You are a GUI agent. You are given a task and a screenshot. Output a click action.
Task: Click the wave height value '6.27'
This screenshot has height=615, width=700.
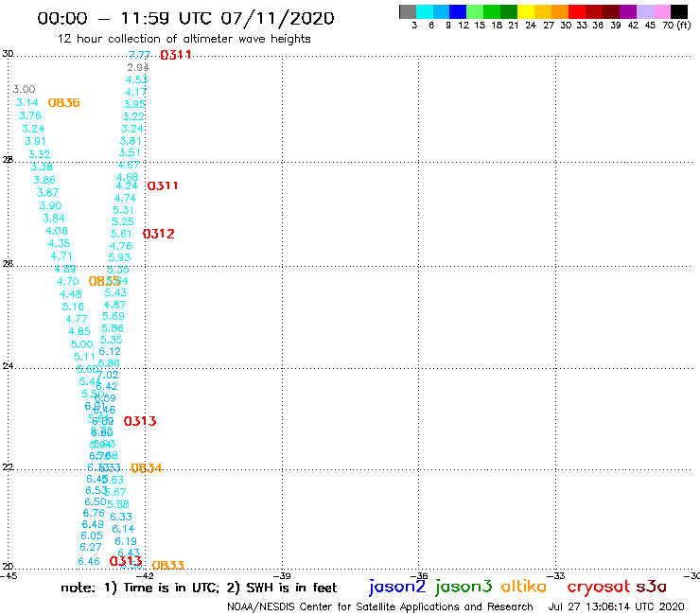click(x=91, y=547)
